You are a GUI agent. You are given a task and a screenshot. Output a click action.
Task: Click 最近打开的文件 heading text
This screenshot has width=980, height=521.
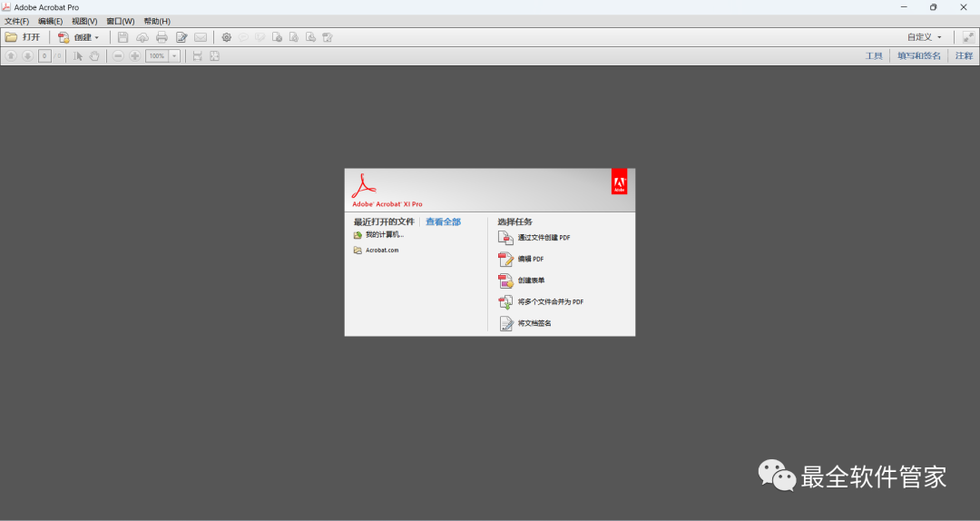(x=384, y=222)
